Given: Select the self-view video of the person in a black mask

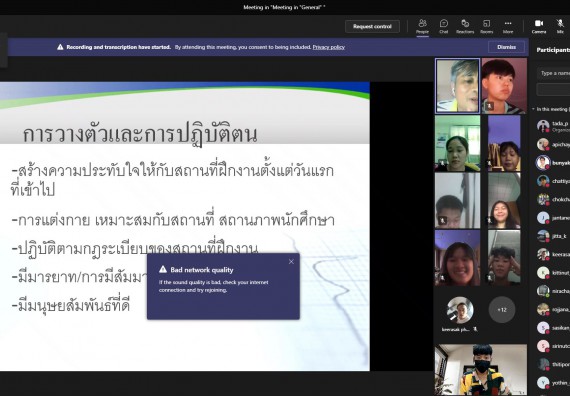Looking at the screenshot, I should coord(481,369).
